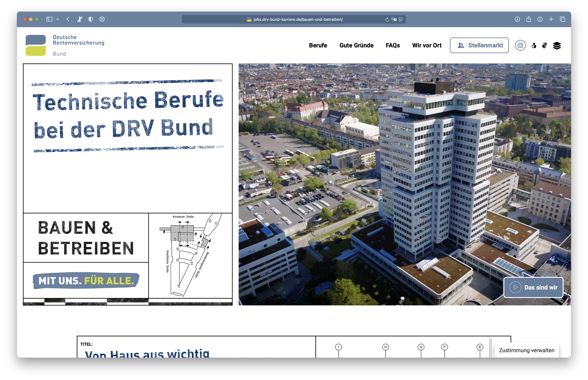Close the Safari window

25,19
